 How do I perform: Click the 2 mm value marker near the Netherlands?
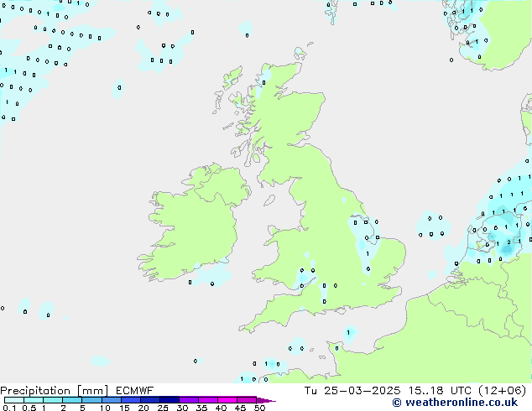pos(509,242)
